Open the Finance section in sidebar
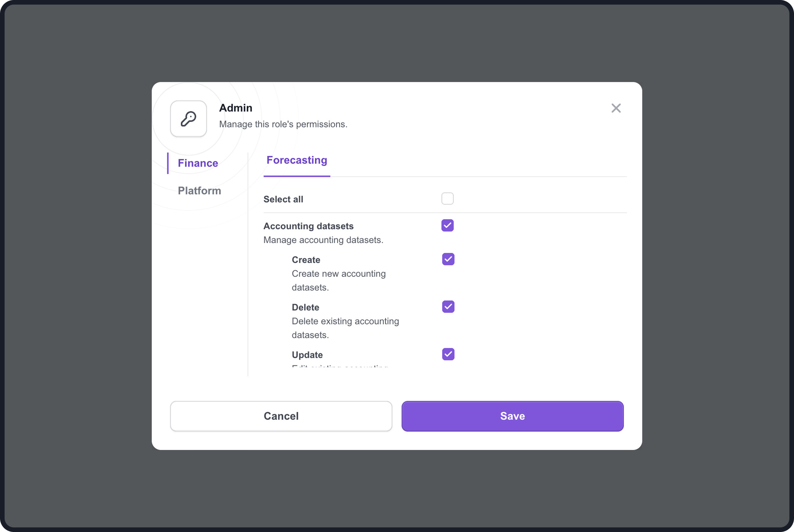The width and height of the screenshot is (794, 532). (198, 163)
